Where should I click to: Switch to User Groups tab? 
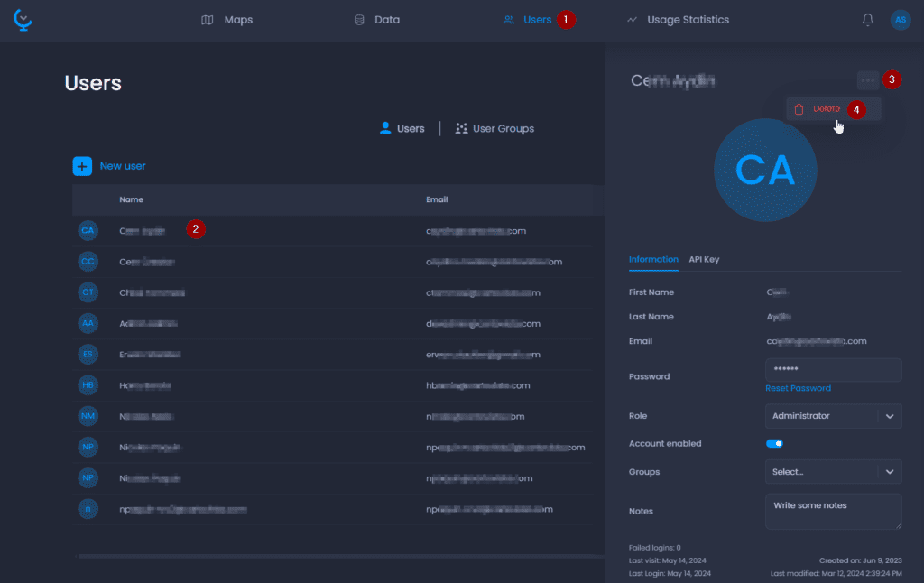click(x=494, y=128)
